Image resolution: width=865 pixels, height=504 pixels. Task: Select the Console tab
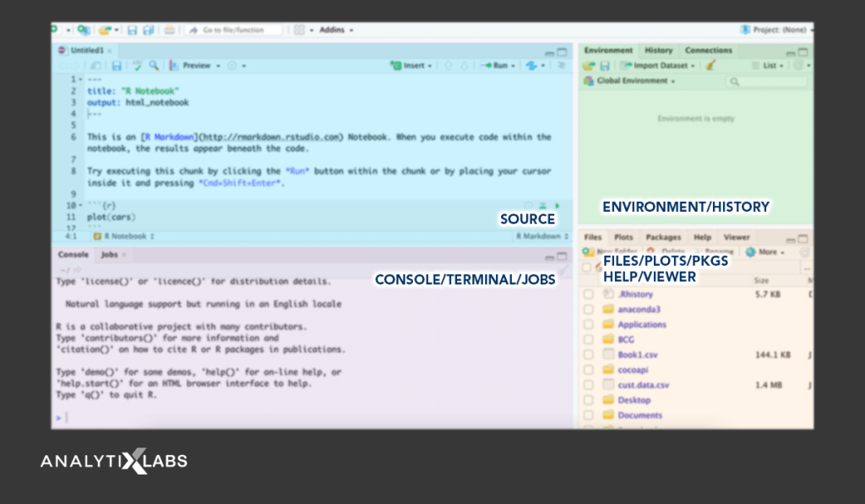click(x=73, y=254)
